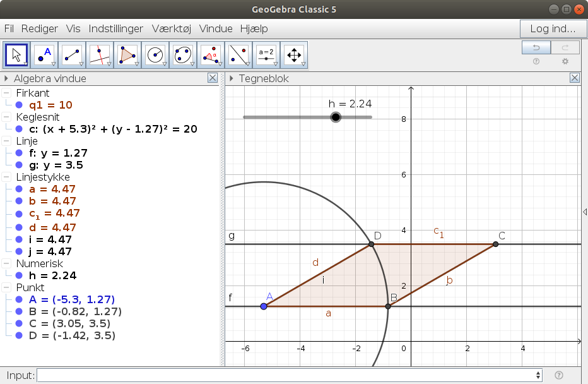
Task: Select the Point tool
Action: point(44,55)
